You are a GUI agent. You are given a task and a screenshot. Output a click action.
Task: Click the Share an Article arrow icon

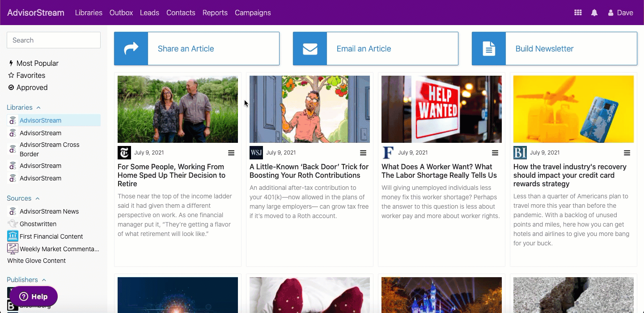coord(131,48)
